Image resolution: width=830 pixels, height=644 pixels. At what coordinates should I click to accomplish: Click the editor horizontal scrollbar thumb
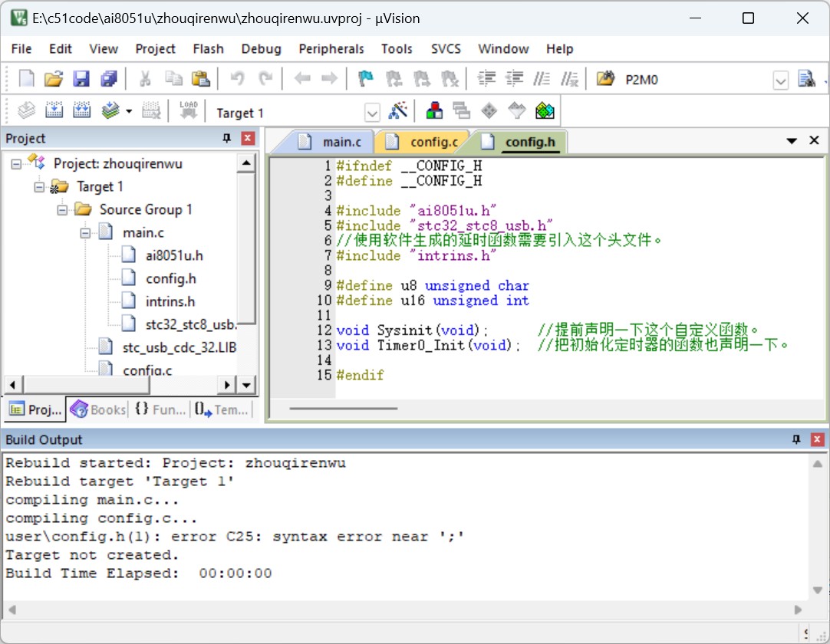[x=343, y=409]
